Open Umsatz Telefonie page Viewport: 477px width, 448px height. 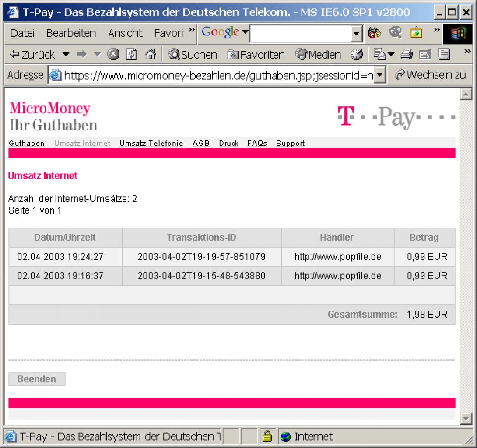151,143
